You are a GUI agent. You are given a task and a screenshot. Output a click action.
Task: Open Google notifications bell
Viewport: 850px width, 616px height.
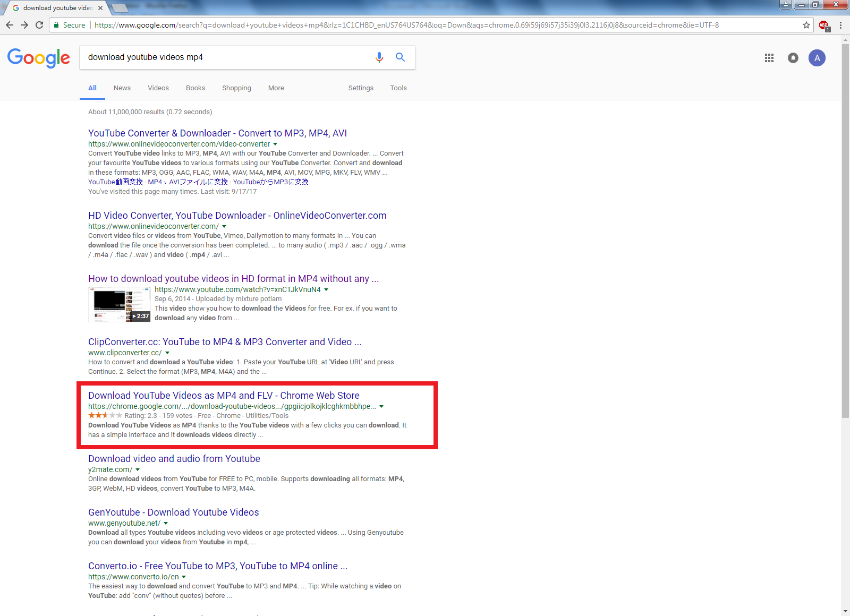[x=793, y=58]
